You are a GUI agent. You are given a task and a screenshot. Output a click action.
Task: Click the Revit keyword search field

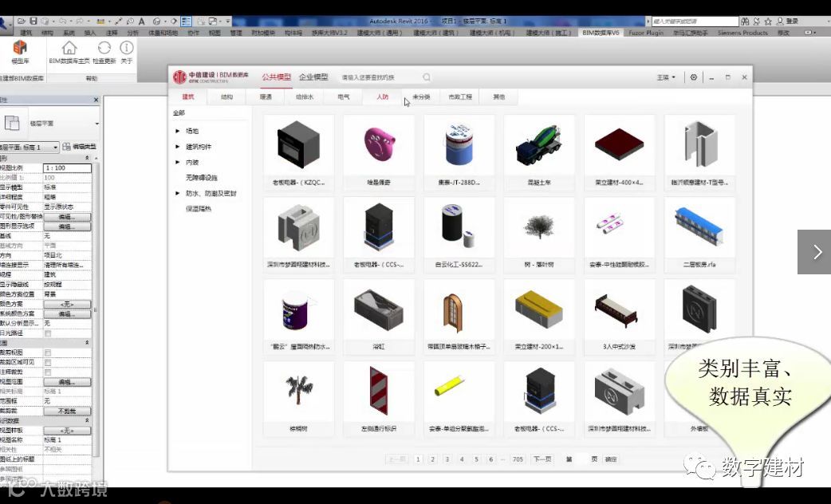click(695, 22)
